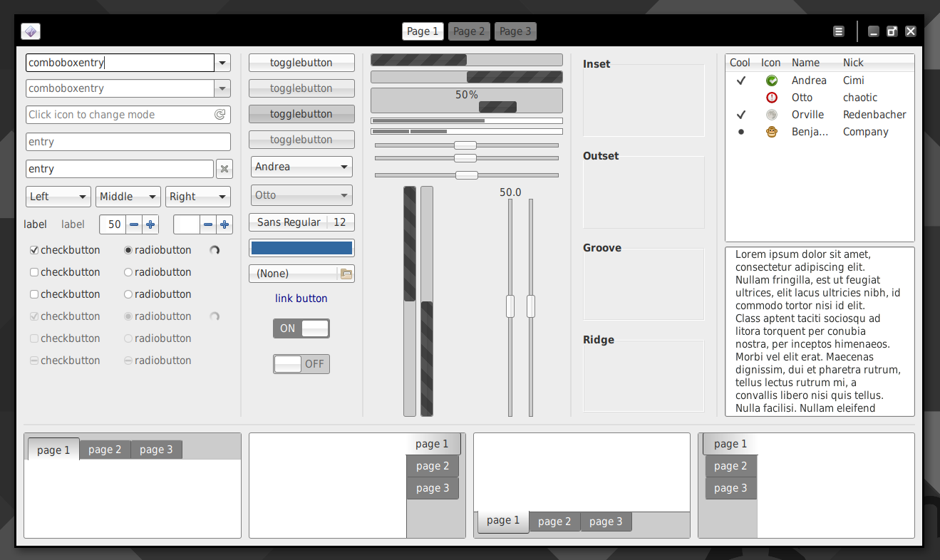Click the gray icon in Orville row

[771, 115]
